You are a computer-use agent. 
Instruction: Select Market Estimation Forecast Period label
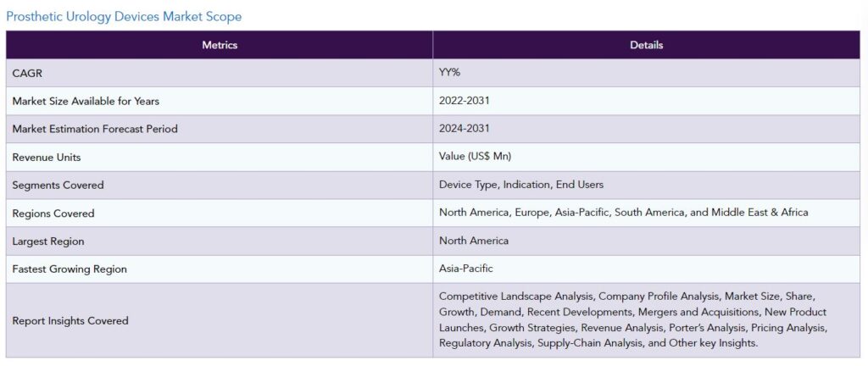pyautogui.click(x=95, y=129)
